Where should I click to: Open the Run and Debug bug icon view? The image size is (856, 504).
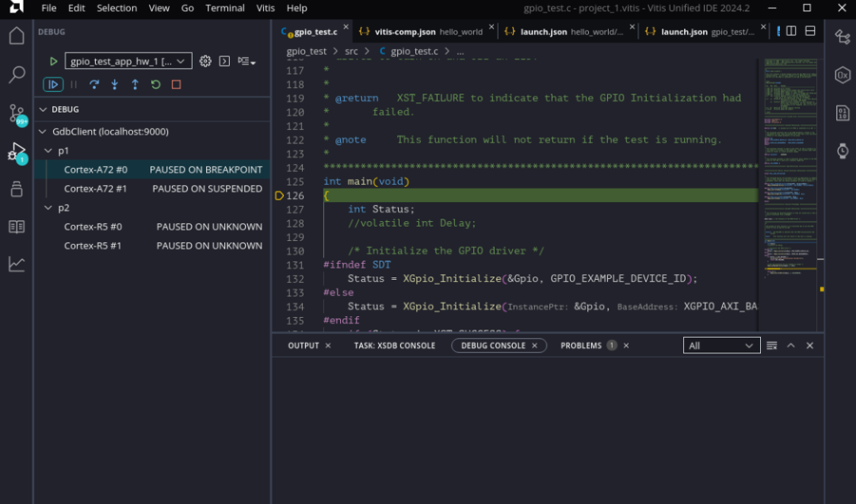click(17, 152)
